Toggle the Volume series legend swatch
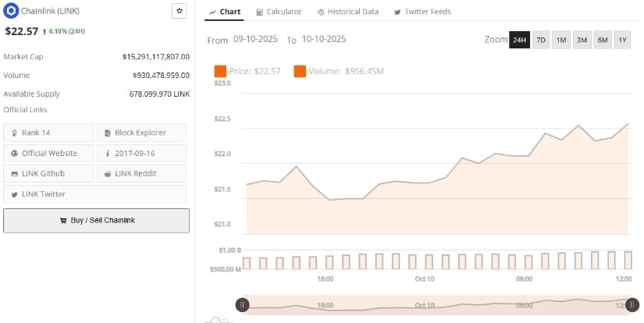This screenshot has height=323, width=644. [300, 72]
